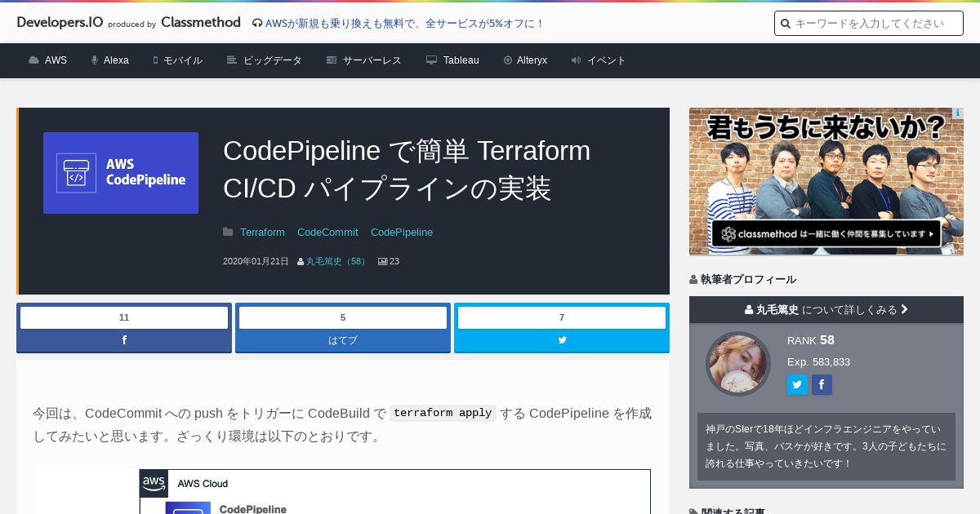Open the サーバーレス category menu
Screen dimensions: 980x514
tap(364, 60)
